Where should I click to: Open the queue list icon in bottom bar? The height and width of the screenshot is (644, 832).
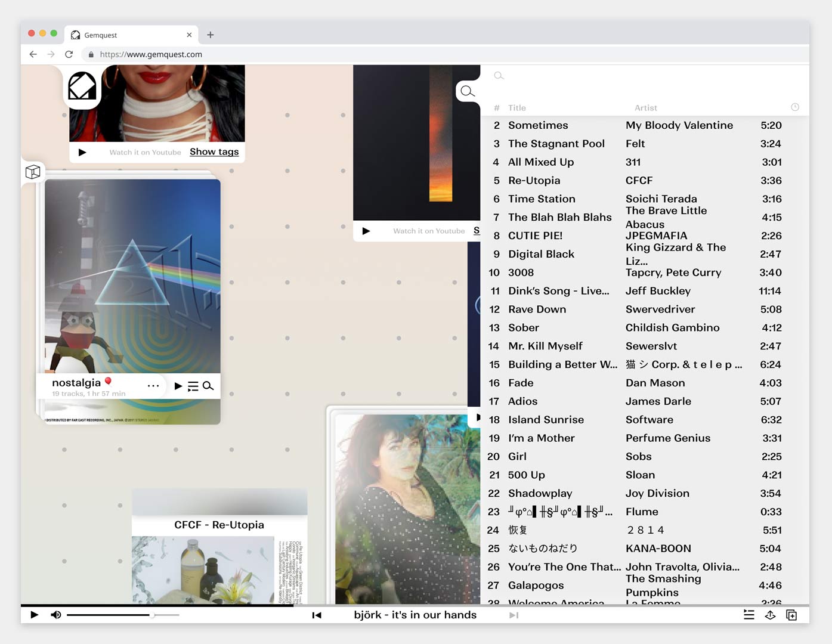[749, 615]
